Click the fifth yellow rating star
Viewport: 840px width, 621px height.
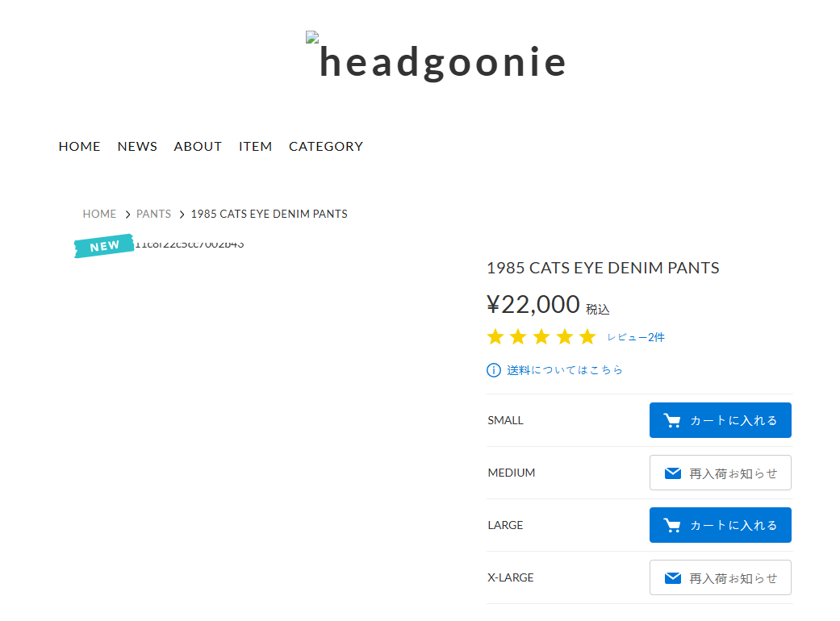tap(587, 337)
